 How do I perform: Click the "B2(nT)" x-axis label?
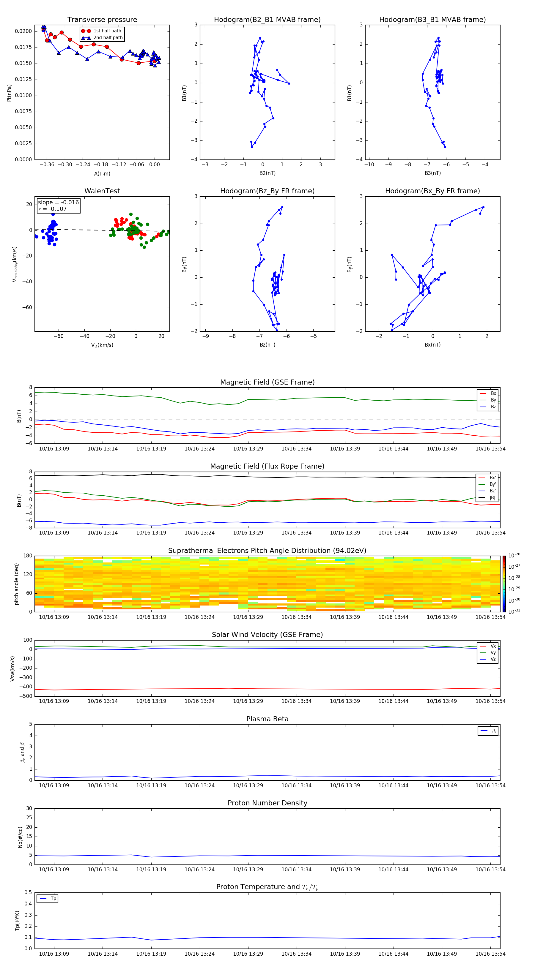coord(267,173)
